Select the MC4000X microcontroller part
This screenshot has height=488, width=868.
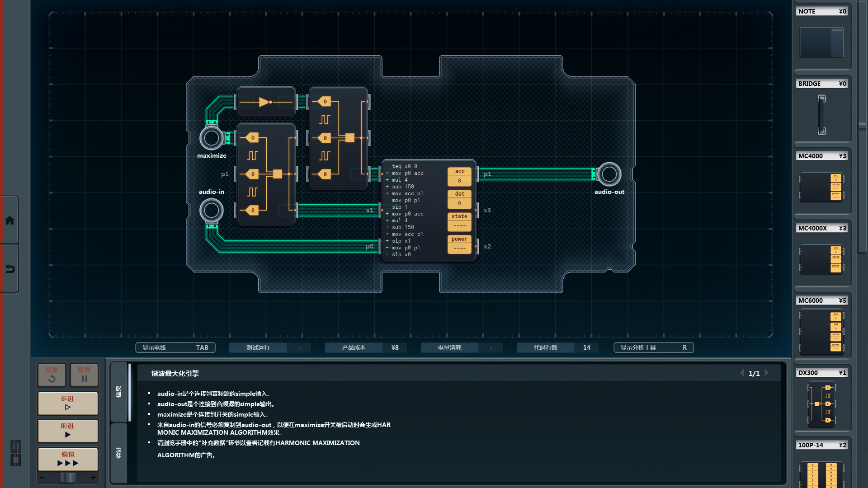click(821, 259)
